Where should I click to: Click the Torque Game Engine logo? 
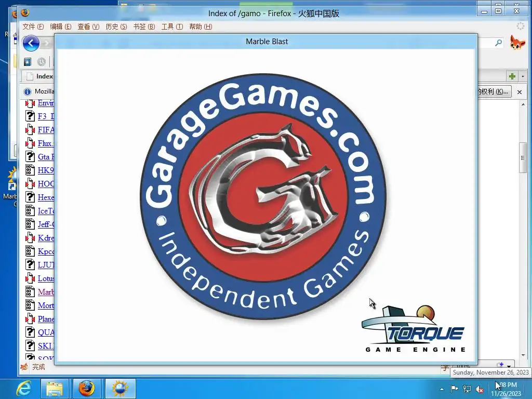pyautogui.click(x=414, y=329)
